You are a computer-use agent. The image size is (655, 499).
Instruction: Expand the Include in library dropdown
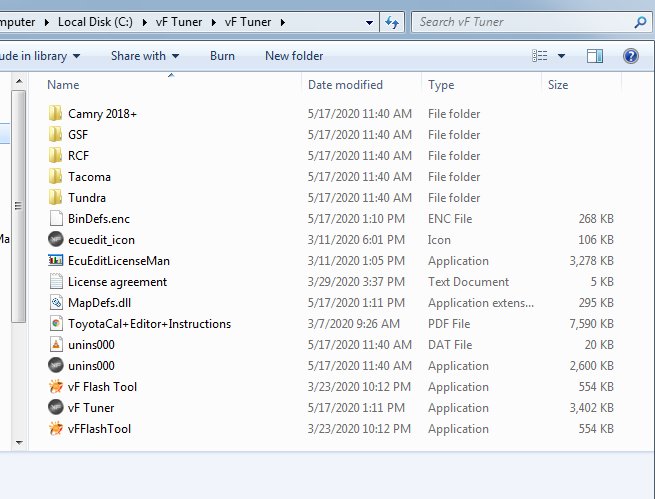pos(76,56)
